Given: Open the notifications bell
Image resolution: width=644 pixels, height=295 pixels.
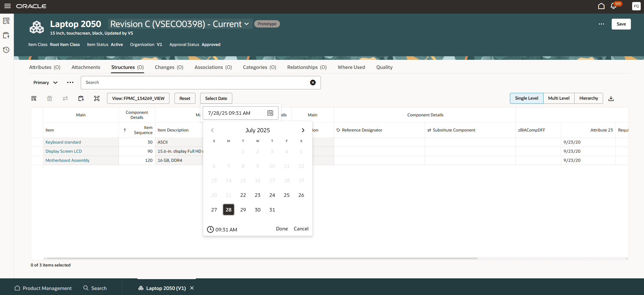Looking at the screenshot, I should tap(613, 6).
